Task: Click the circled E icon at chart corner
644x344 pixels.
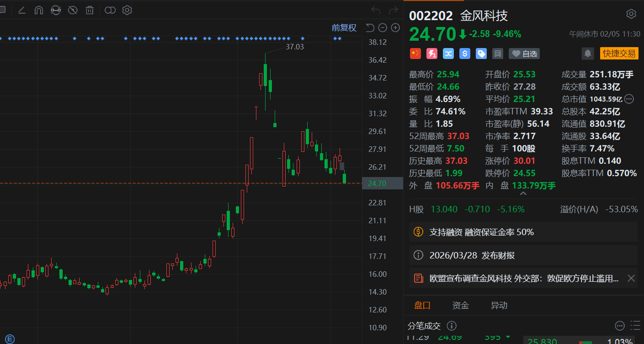Action: tap(10, 339)
